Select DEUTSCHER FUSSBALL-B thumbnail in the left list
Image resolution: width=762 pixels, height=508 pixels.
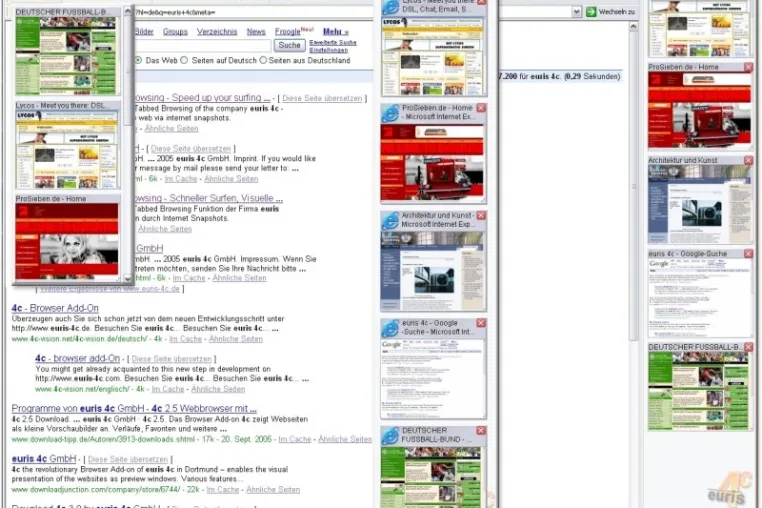tap(67, 55)
